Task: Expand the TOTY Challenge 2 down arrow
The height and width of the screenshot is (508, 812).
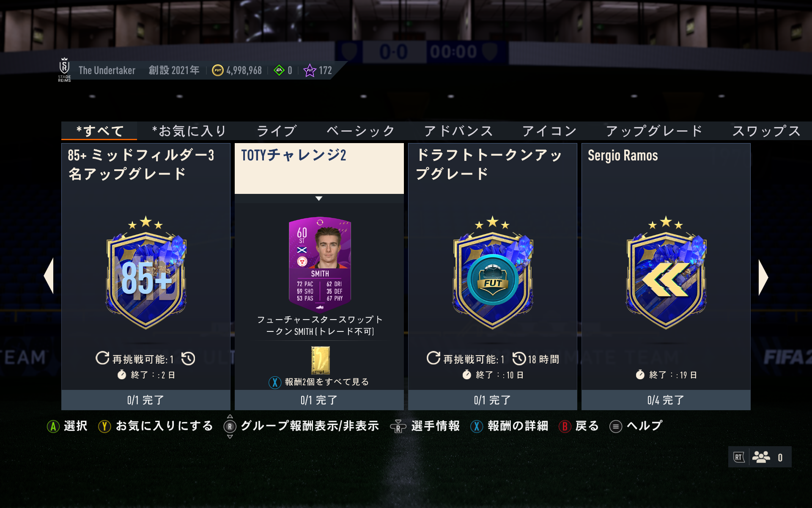Action: pyautogui.click(x=319, y=198)
